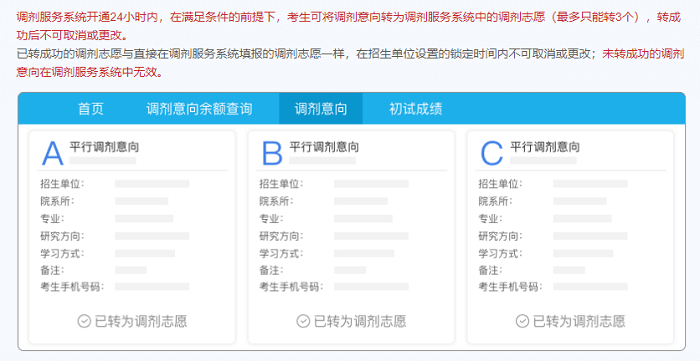This screenshot has height=361, width=700.
Task: Click 招生单位 label in card A
Action: [x=62, y=183]
